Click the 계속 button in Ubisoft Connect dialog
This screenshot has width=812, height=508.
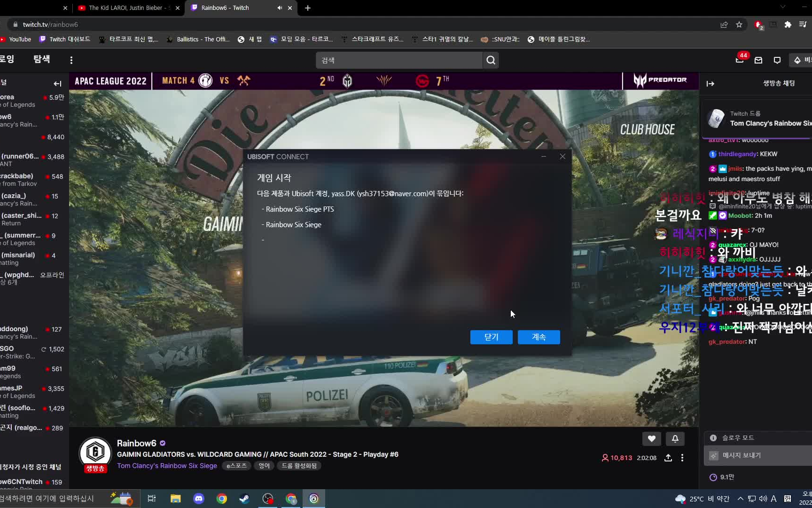539,337
